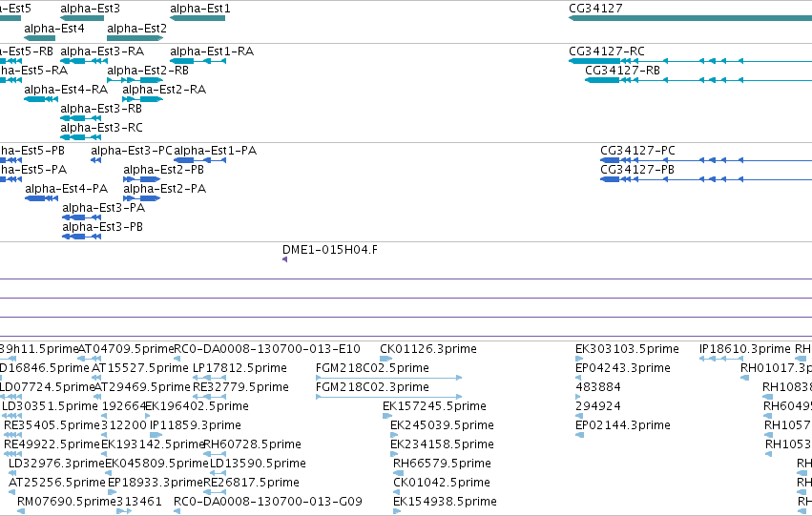Select EST entry 483884
812x516 pixels.
(598, 387)
